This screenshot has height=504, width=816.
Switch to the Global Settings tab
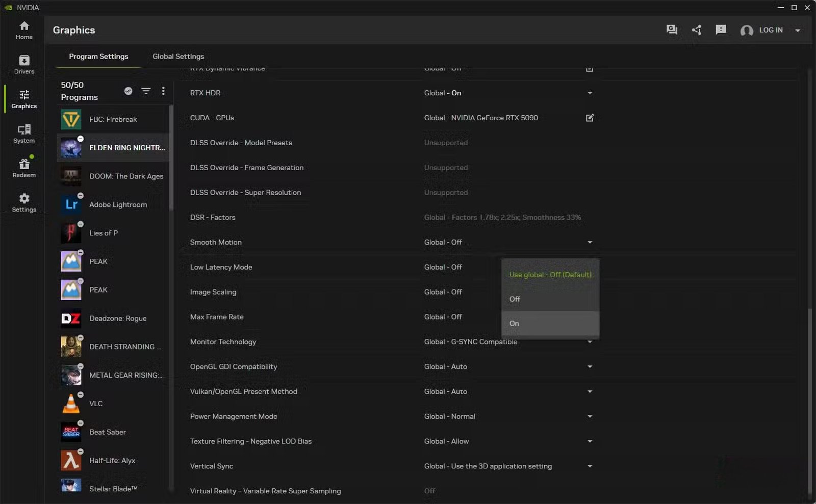click(178, 57)
